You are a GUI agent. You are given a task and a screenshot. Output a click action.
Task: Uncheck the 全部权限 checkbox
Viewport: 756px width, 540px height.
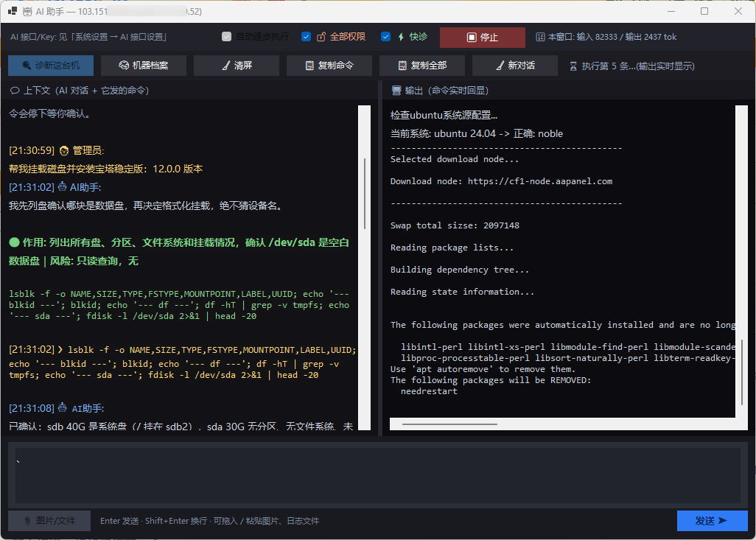307,37
